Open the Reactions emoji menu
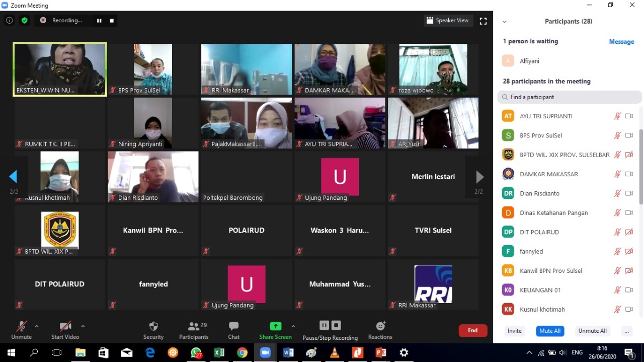 (380, 330)
